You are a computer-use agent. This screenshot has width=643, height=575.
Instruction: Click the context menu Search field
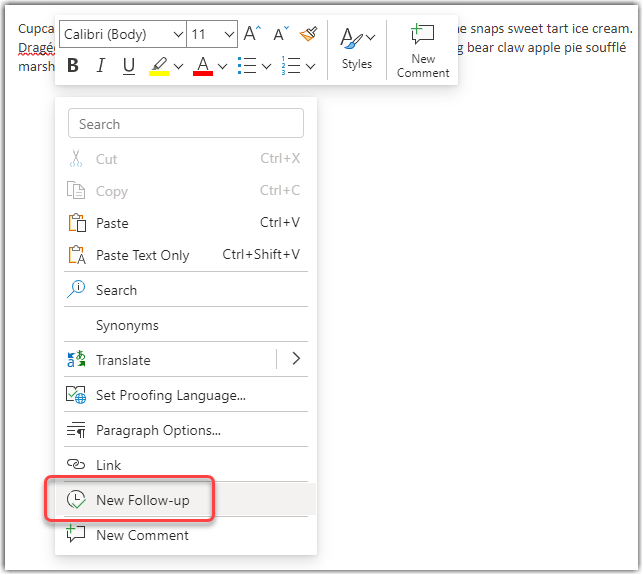click(185, 124)
